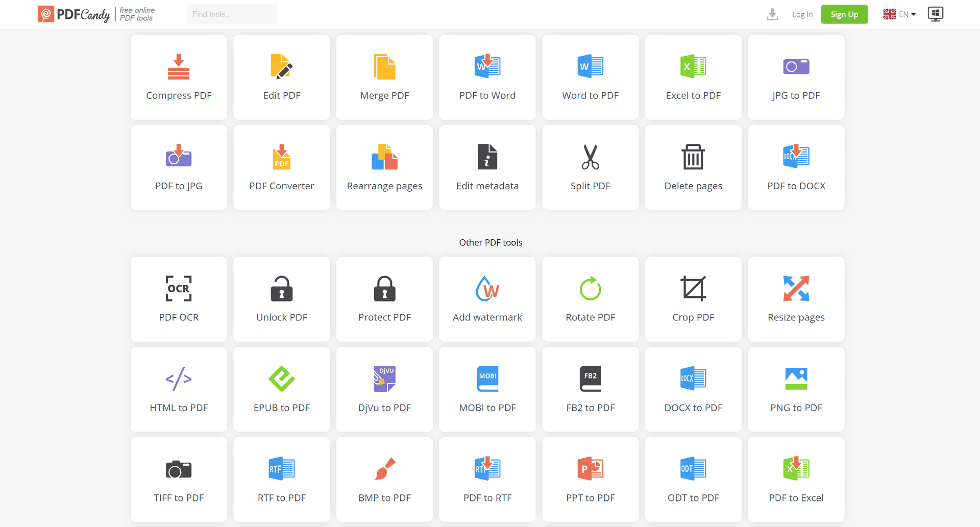Screen dimensions: 980x527
Task: Click the Rotate PDF label text
Action: 591,317
